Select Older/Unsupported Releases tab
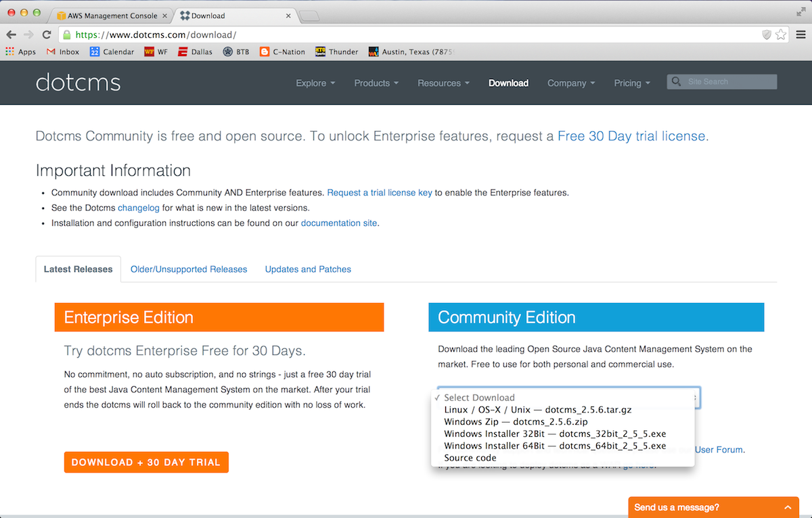The image size is (812, 518). (x=189, y=269)
